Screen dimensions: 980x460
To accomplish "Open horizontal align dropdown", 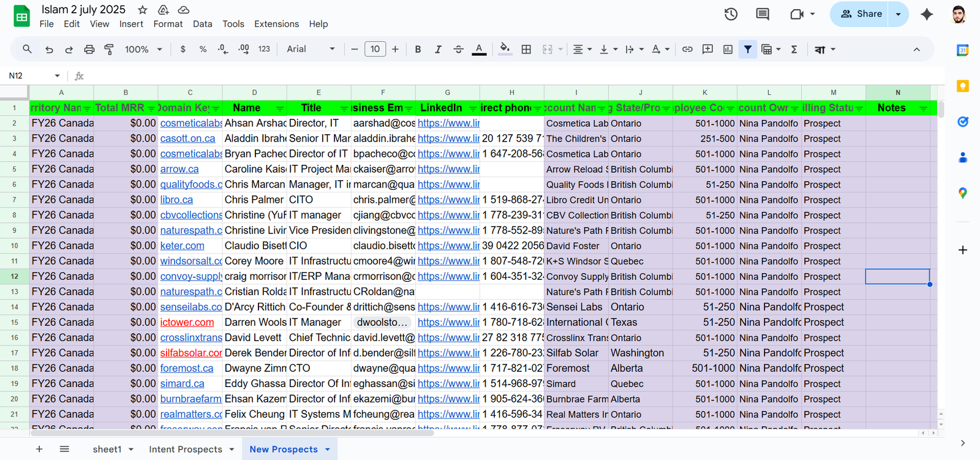I will tap(582, 50).
